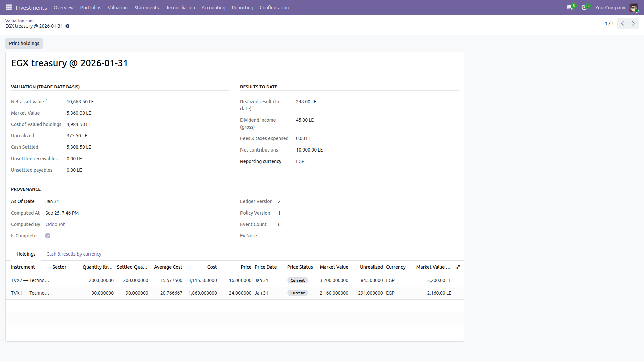The width and height of the screenshot is (644, 362).
Task: Open the record actions gear icon
Action: (x=67, y=26)
